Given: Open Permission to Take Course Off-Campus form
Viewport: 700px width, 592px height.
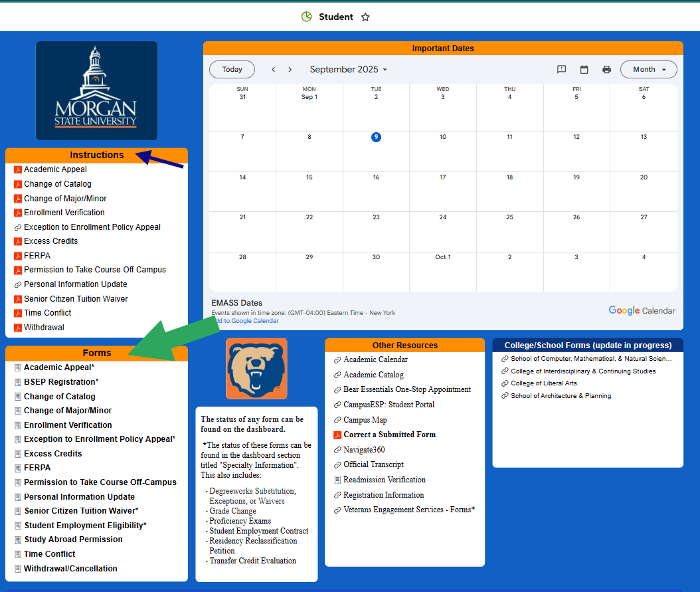Looking at the screenshot, I should tap(100, 482).
